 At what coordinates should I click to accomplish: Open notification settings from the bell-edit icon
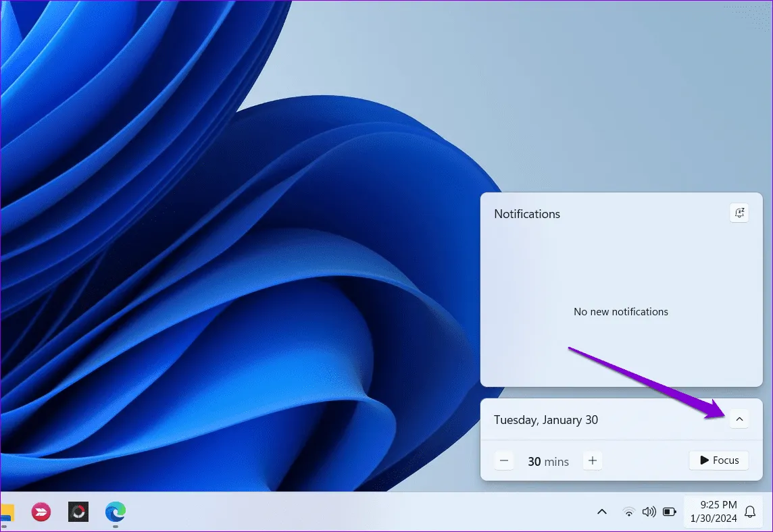coord(739,213)
